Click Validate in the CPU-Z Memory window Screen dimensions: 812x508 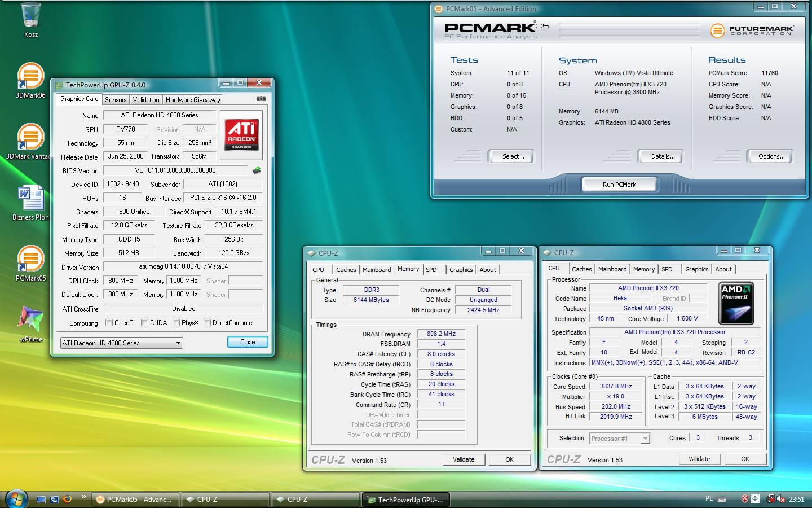coord(464,459)
